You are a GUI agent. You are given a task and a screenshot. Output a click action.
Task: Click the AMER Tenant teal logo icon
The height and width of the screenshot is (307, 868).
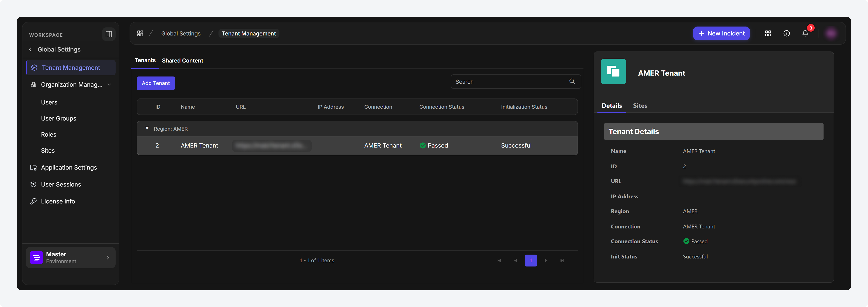tap(613, 71)
